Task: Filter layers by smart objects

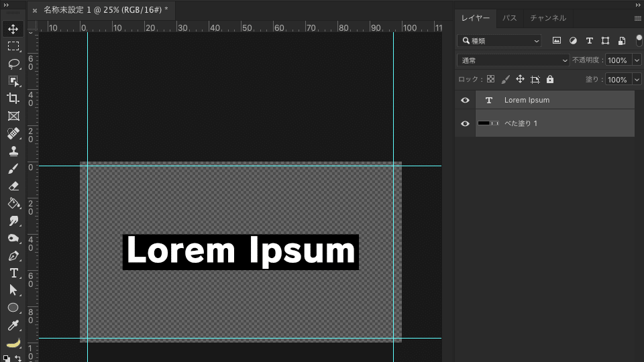Action: (622, 40)
